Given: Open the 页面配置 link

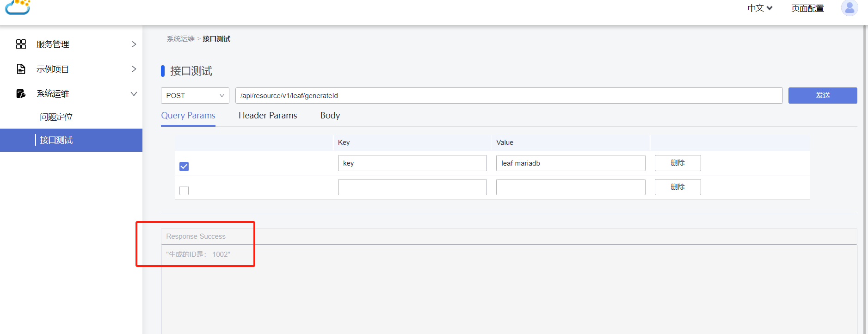Looking at the screenshot, I should 807,8.
